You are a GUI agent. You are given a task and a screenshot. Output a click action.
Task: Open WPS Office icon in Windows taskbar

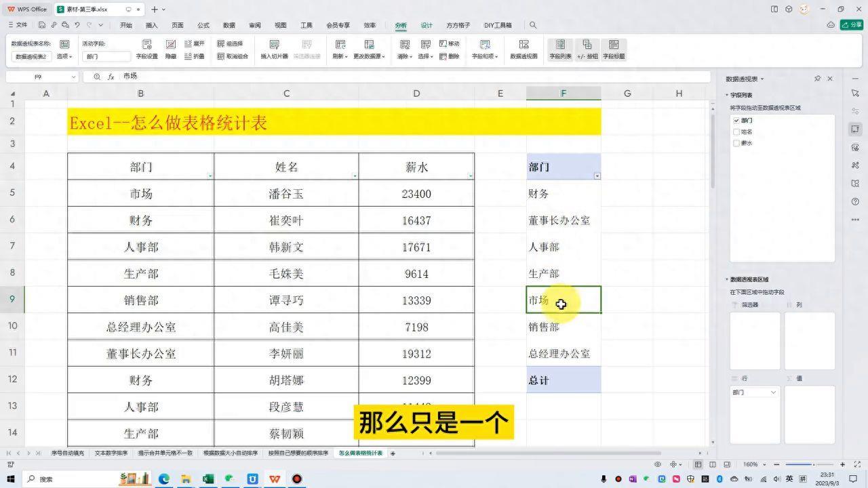pyautogui.click(x=275, y=479)
